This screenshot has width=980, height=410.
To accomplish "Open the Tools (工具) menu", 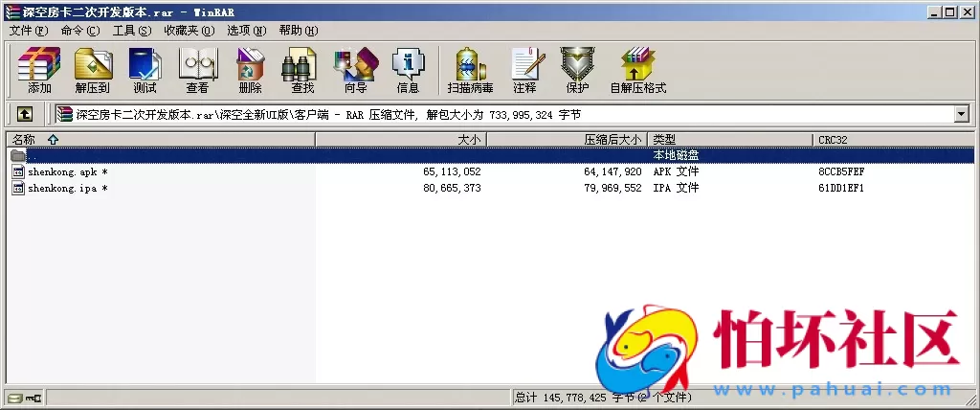I will click(x=132, y=30).
